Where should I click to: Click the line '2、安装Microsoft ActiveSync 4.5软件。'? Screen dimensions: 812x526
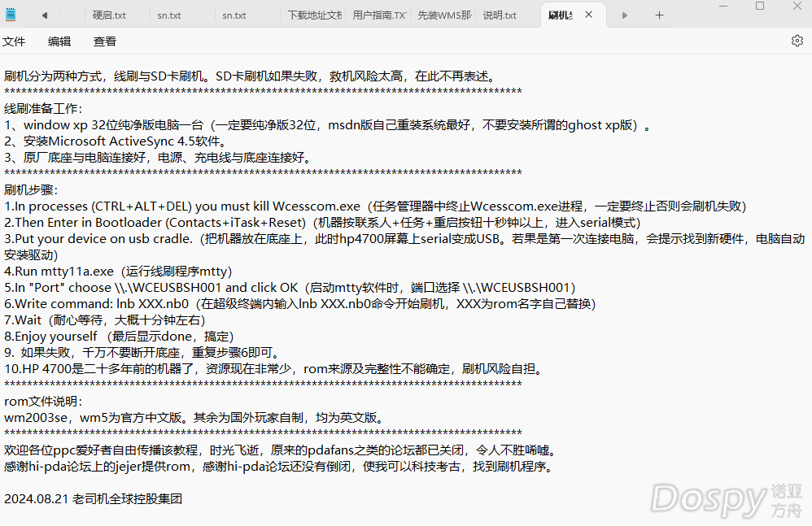click(115, 141)
